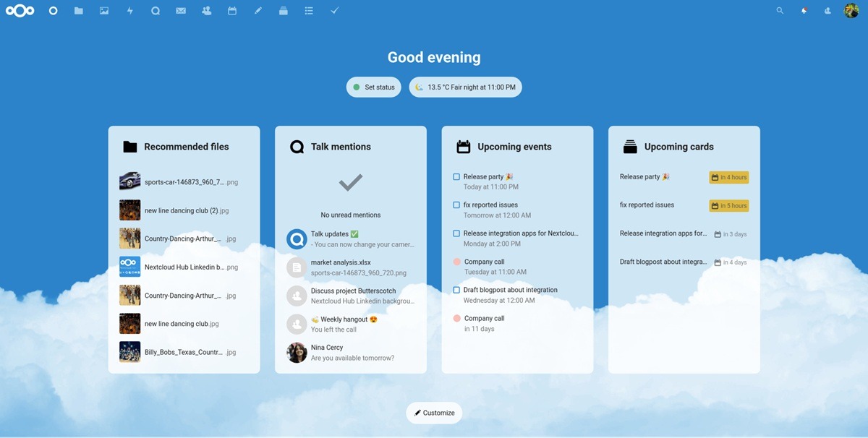
Task: Open the Calendar app icon
Action: (232, 11)
